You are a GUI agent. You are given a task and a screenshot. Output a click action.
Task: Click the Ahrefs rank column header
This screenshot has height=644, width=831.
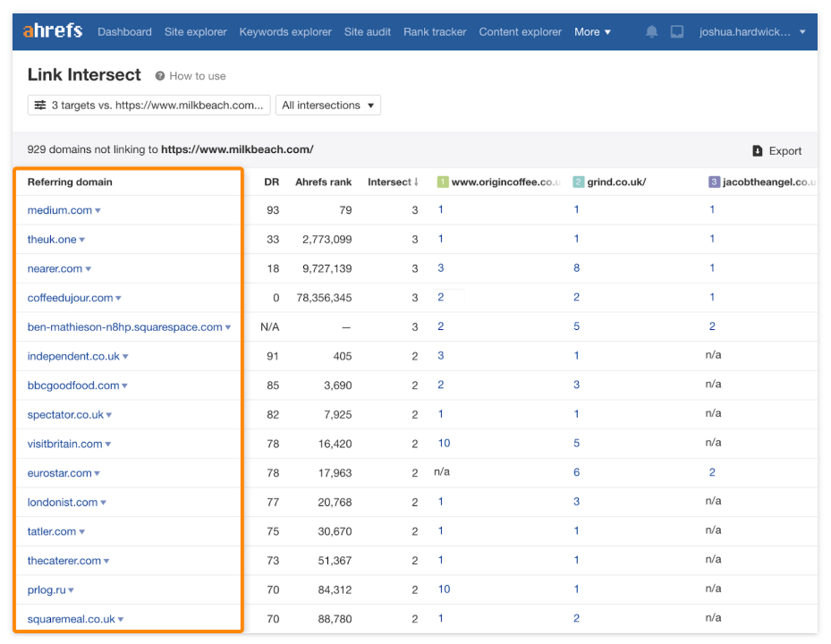[x=323, y=182]
